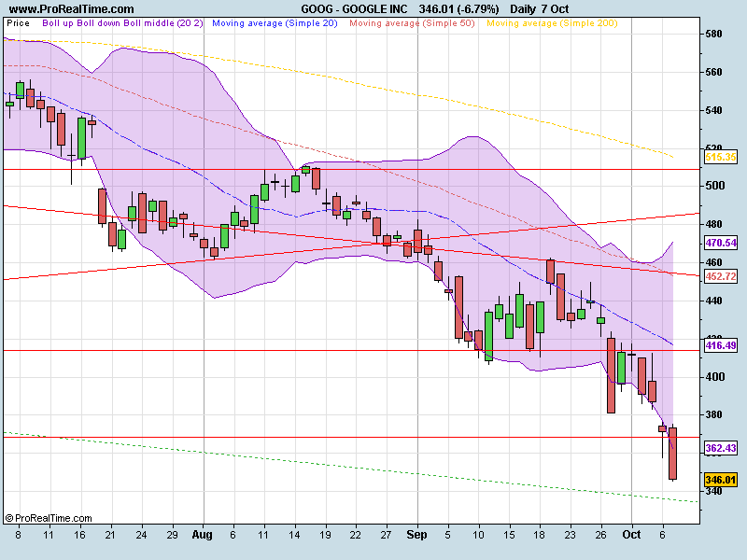Select the Moving average (Simple 50) legend
The width and height of the screenshot is (747, 560).
coord(412,23)
